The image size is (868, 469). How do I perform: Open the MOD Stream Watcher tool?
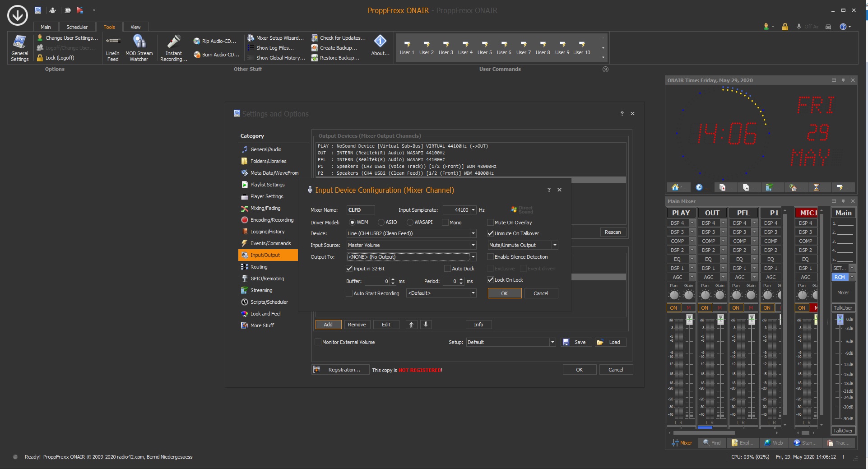(x=139, y=47)
